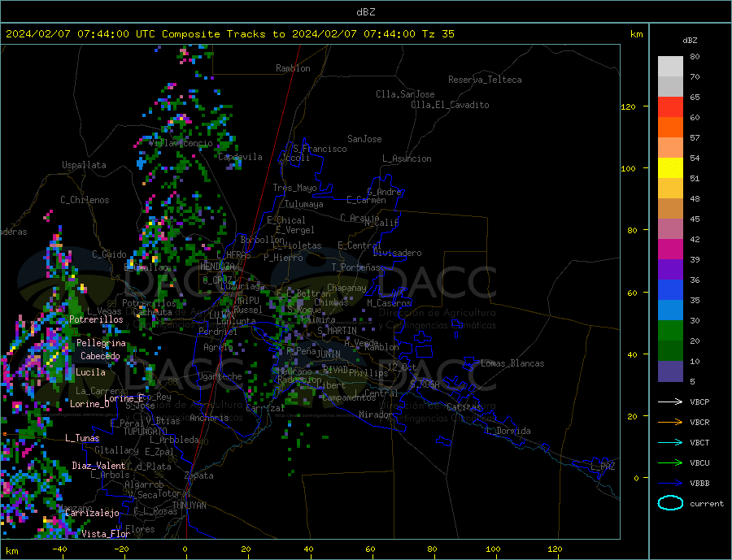Image resolution: width=732 pixels, height=560 pixels.
Task: Click the white VBCP arrow legend icon
Action: 670,402
